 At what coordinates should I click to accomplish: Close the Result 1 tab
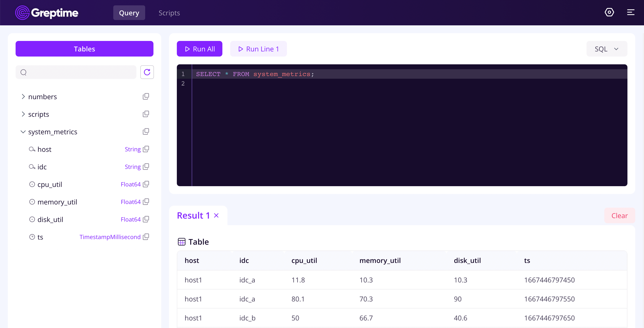(x=216, y=215)
